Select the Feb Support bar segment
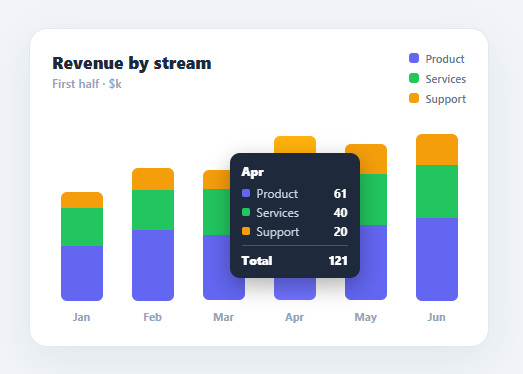Image resolution: width=523 pixels, height=374 pixels. click(x=153, y=179)
